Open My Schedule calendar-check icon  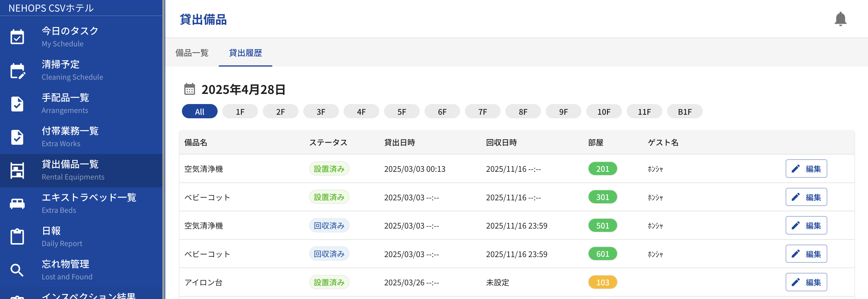pyautogui.click(x=17, y=37)
